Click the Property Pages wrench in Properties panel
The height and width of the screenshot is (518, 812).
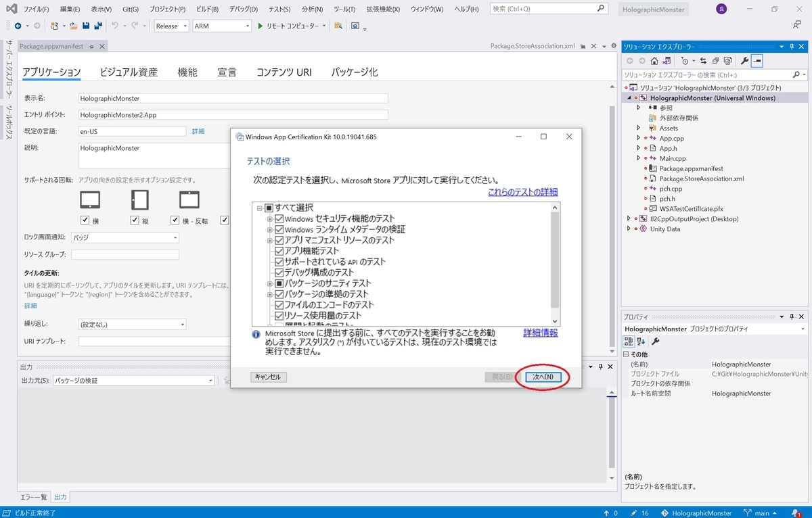click(656, 341)
